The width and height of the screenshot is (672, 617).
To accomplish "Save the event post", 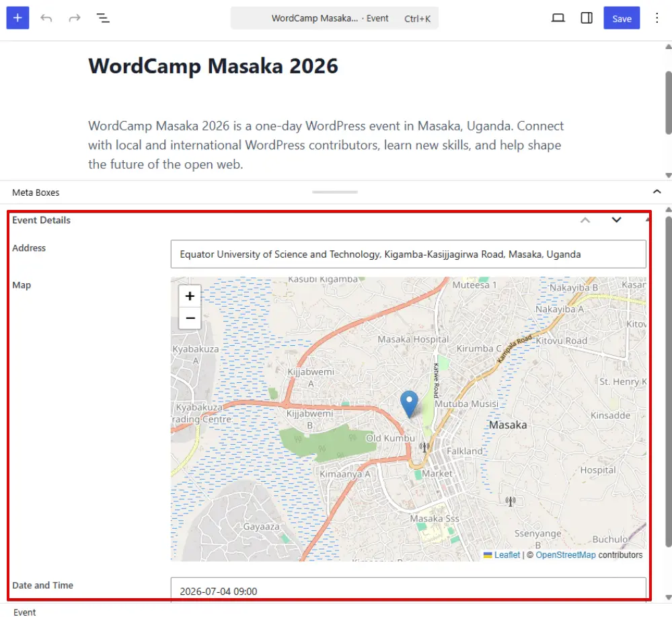I will click(622, 18).
